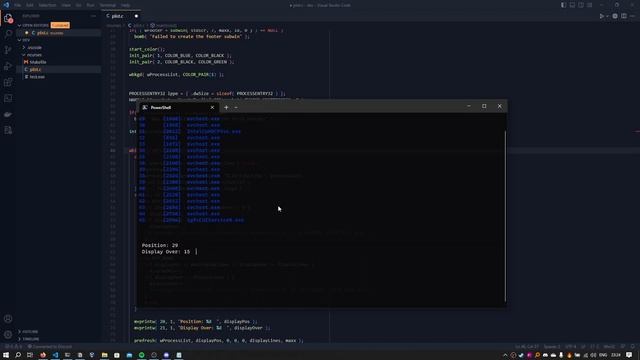Click the PowerShell window vertical scrollbar

(505, 216)
